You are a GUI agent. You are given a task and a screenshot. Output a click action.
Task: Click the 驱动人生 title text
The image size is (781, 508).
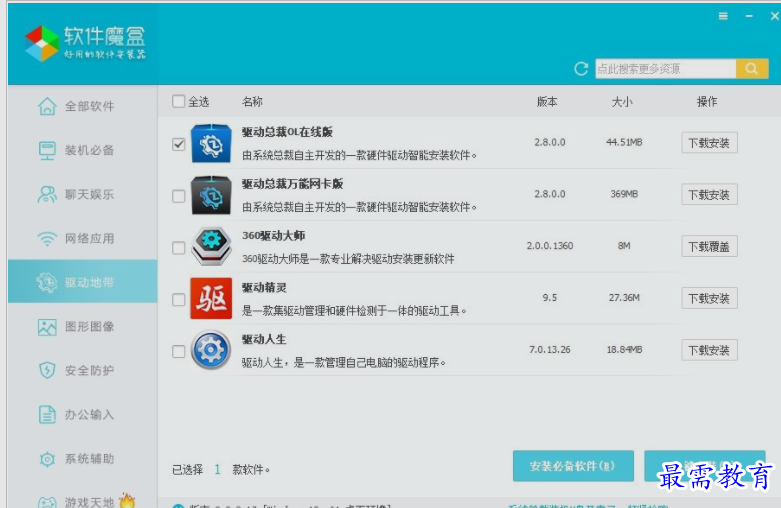pyautogui.click(x=264, y=339)
